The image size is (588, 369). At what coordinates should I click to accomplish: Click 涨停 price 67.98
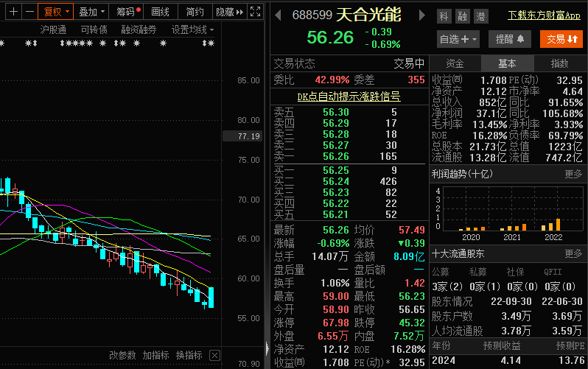336,323
